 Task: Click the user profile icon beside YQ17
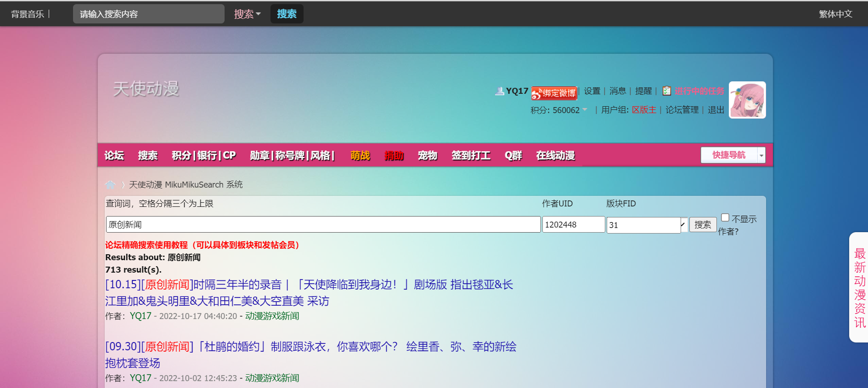pyautogui.click(x=499, y=91)
